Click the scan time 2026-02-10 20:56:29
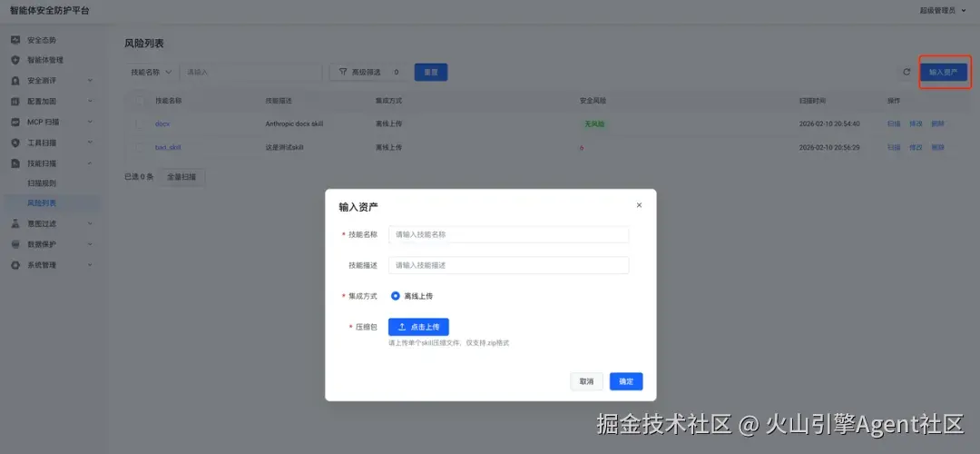980x454 pixels. (x=829, y=148)
